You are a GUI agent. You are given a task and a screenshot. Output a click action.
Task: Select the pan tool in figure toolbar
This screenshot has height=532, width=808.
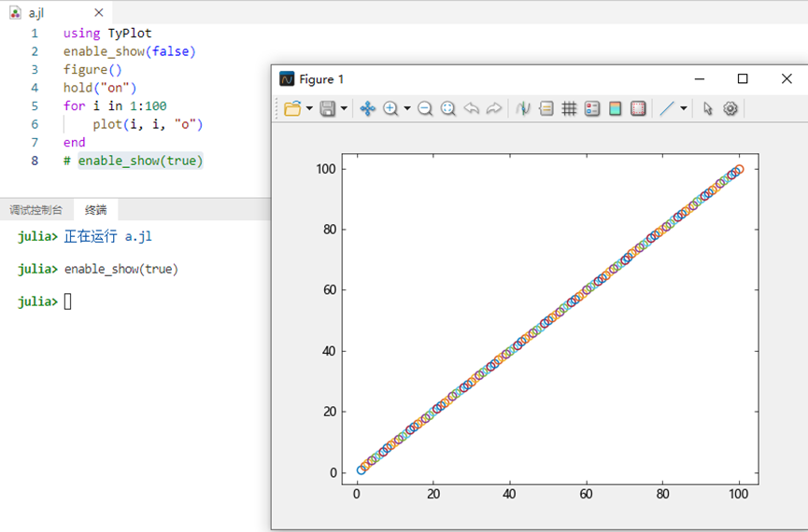point(367,108)
